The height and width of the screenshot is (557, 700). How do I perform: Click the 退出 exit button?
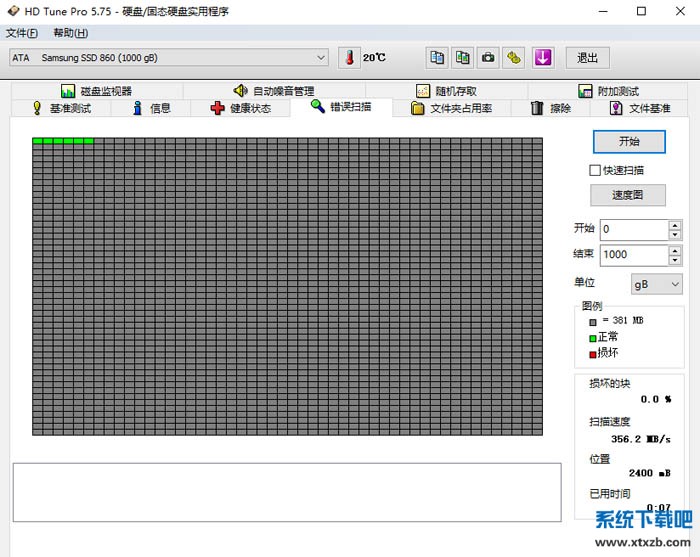pos(587,58)
